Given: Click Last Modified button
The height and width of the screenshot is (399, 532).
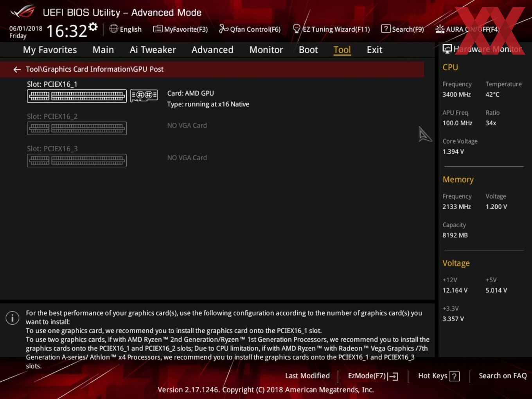Looking at the screenshot, I should [x=307, y=376].
